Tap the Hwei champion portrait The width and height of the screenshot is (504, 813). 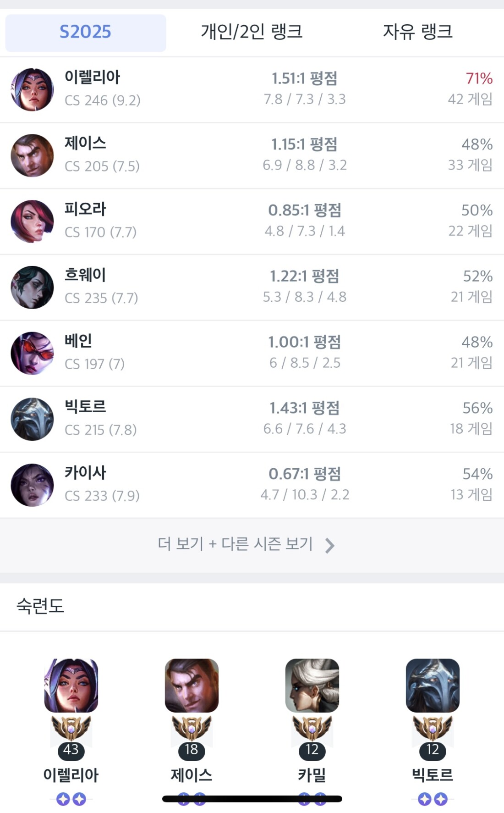tap(32, 288)
